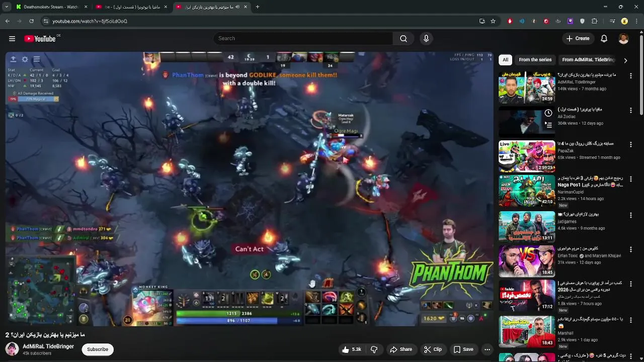Open the 42:10 Naga Pos1 video thumbnail
This screenshot has width=644, height=362.
pos(527,191)
